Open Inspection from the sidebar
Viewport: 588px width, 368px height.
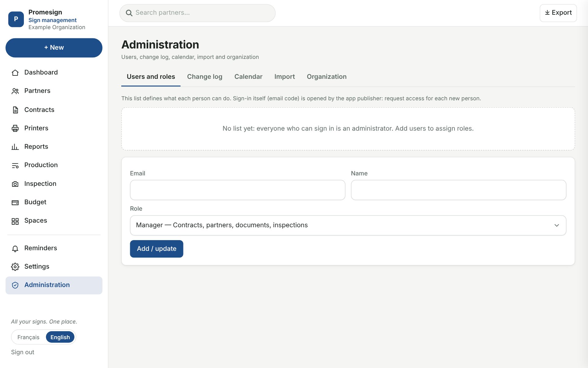tap(54, 184)
